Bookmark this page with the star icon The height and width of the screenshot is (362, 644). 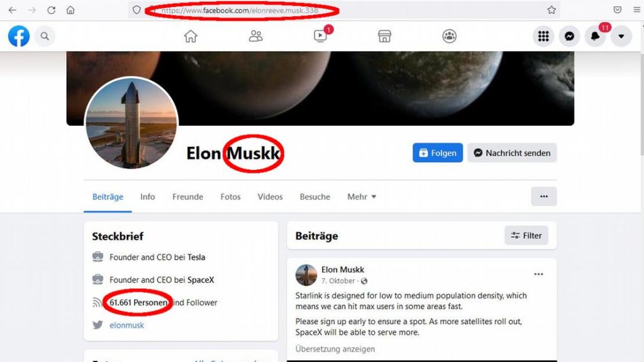(x=551, y=10)
